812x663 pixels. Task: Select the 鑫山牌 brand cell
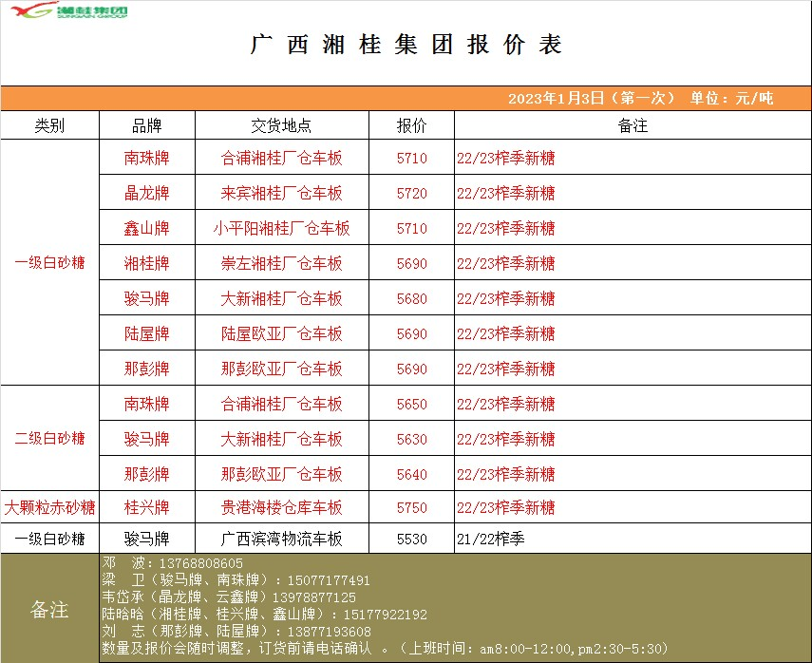coord(146,228)
